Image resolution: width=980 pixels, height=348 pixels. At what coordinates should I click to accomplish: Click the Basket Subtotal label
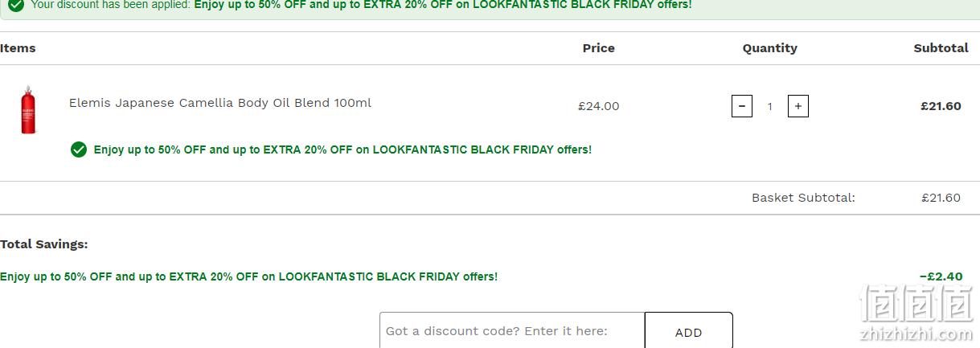pyautogui.click(x=803, y=198)
